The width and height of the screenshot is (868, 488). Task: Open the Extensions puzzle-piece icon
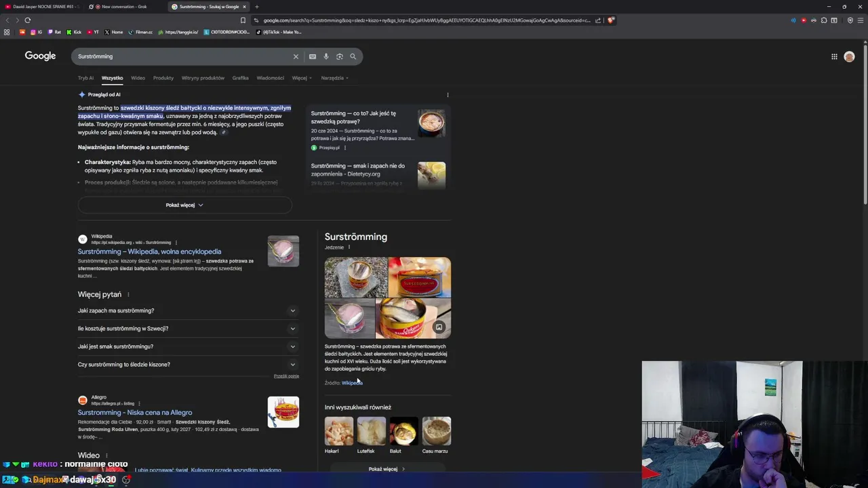point(824,20)
